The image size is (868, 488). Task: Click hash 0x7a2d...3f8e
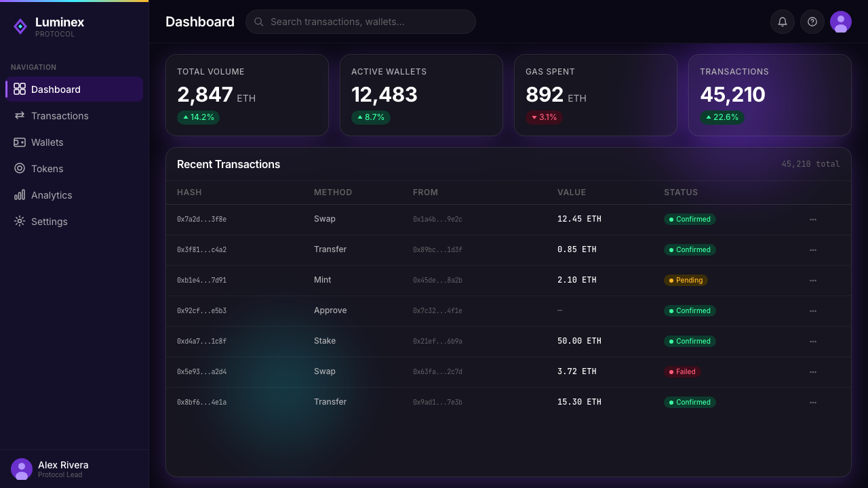tap(201, 220)
